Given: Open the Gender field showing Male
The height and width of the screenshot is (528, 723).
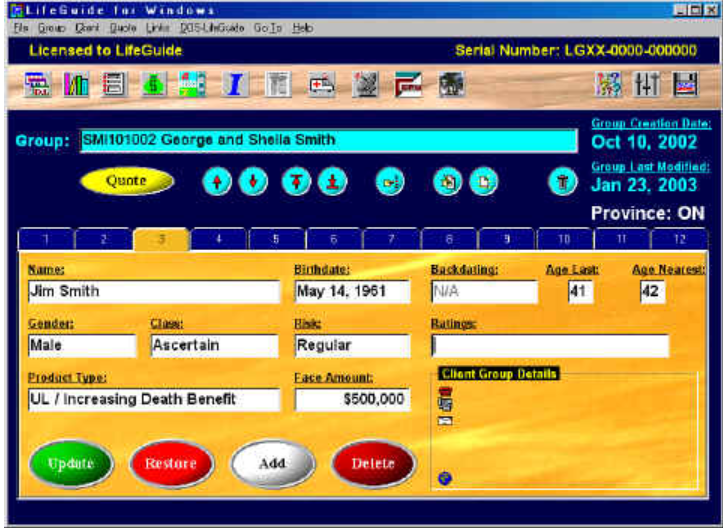Looking at the screenshot, I should [x=83, y=345].
